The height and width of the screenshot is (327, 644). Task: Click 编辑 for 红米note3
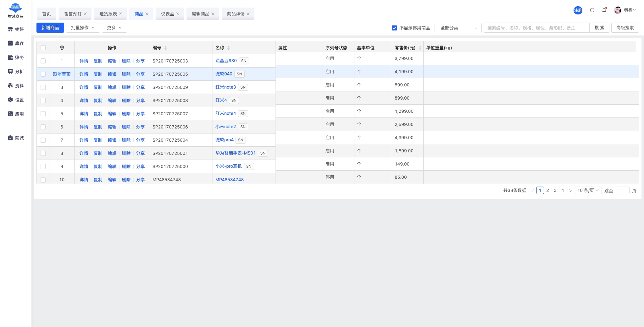[112, 87]
